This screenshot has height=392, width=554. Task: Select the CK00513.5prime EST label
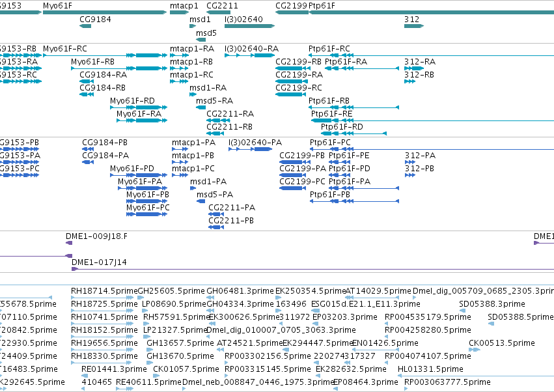[x=502, y=343]
